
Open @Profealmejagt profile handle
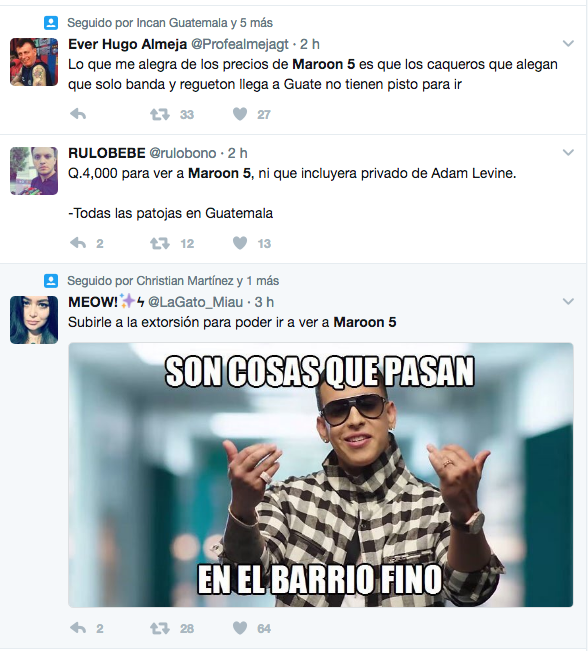click(x=240, y=44)
